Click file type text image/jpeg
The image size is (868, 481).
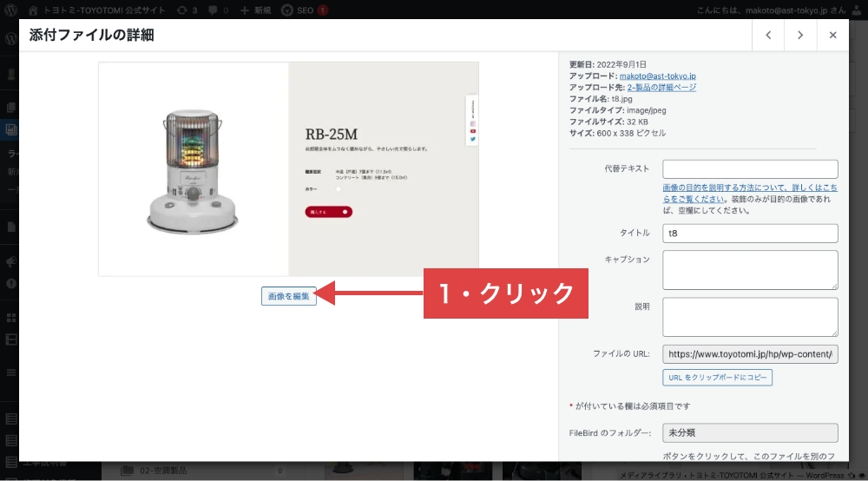(x=646, y=110)
